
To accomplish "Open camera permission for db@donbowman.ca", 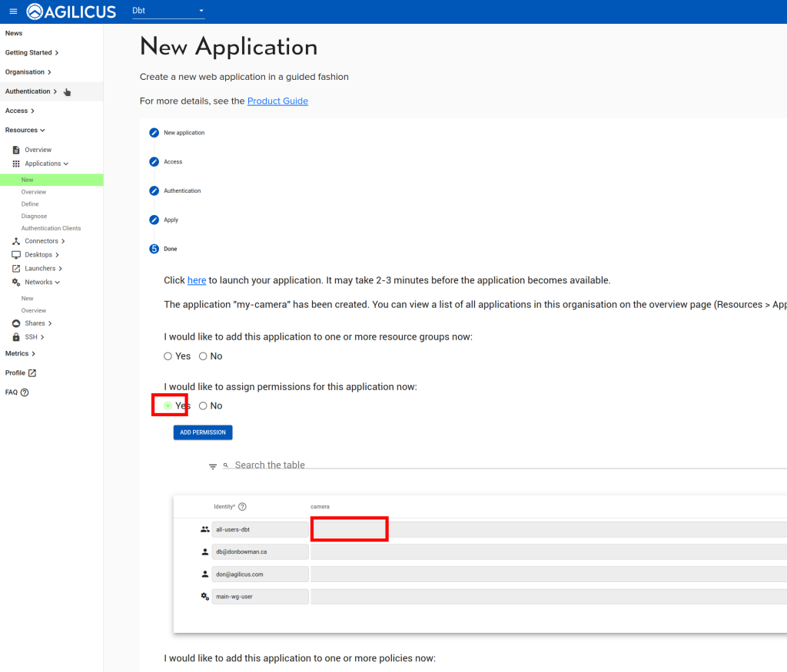I will (549, 552).
